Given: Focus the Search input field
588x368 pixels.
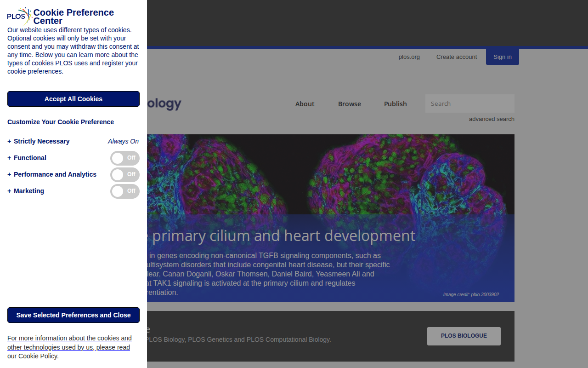Looking at the screenshot, I should [470, 103].
